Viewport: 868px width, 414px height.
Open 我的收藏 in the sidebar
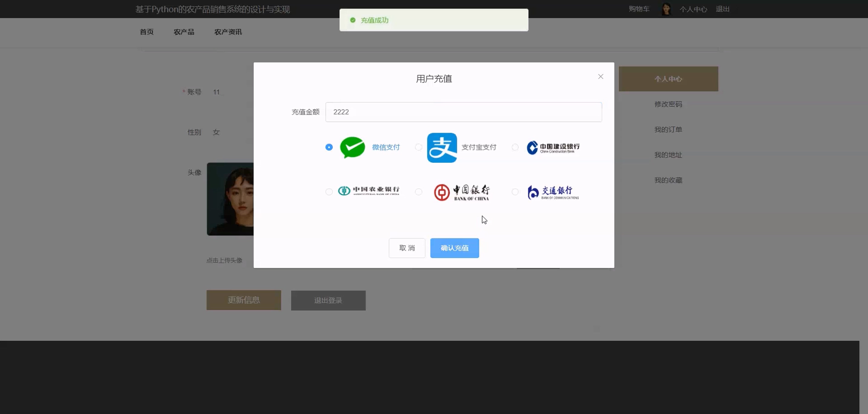[x=668, y=180]
